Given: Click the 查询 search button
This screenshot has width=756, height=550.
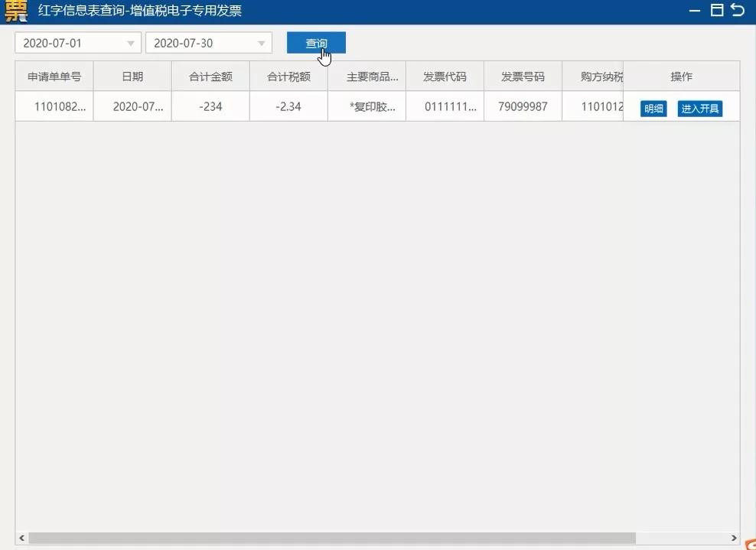Looking at the screenshot, I should pyautogui.click(x=315, y=43).
